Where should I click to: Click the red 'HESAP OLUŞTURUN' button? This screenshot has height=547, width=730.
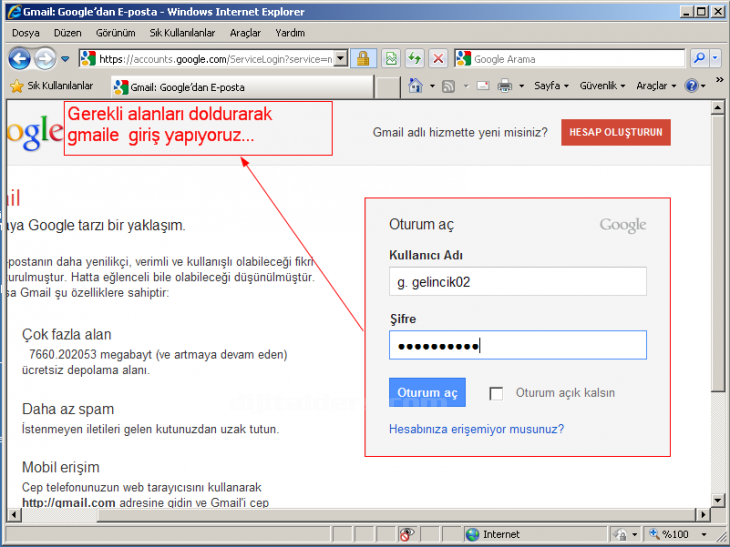coord(615,133)
